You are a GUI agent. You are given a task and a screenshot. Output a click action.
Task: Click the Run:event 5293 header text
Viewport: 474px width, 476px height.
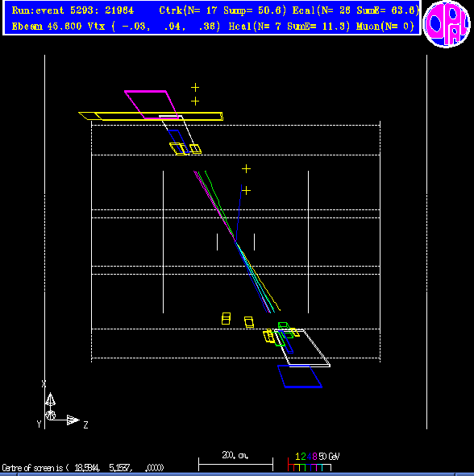click(73, 10)
